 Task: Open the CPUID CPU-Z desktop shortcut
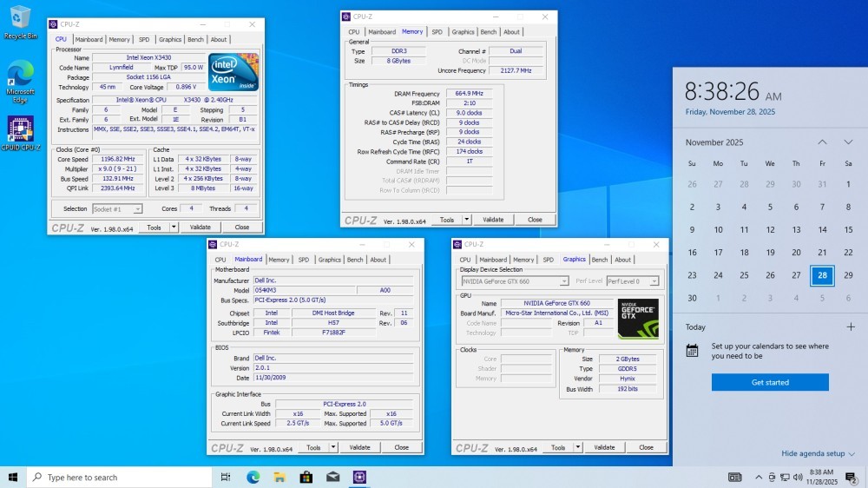21,133
